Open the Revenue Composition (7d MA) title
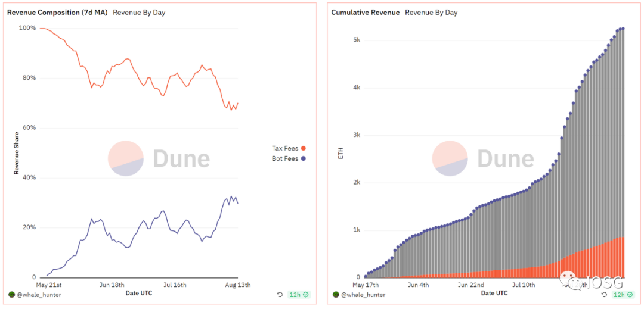This screenshot has width=644, height=309. 57,13
